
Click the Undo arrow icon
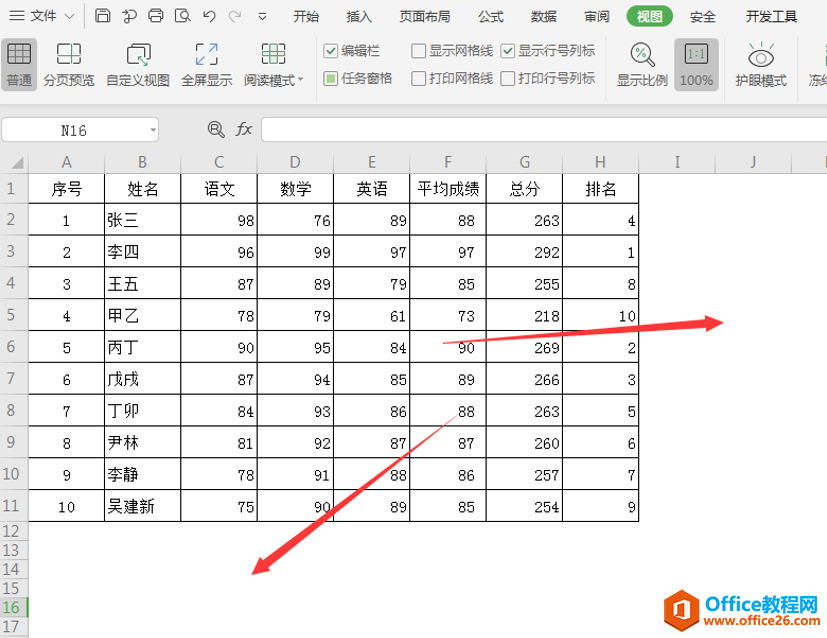(x=209, y=16)
